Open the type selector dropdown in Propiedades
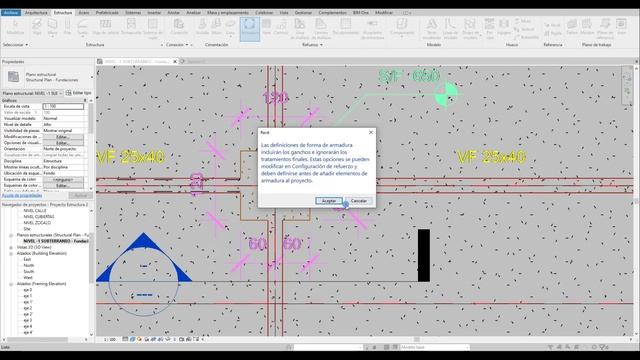The height and width of the screenshot is (360, 640). pos(92,77)
